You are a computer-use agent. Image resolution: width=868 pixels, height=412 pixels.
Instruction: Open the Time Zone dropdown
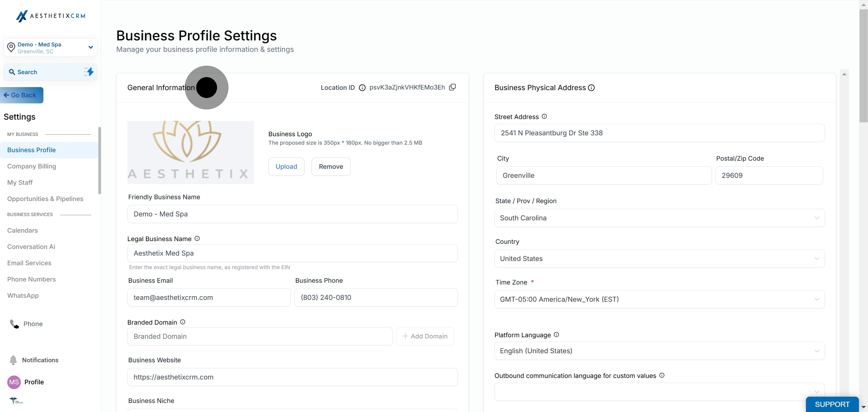[x=659, y=299]
